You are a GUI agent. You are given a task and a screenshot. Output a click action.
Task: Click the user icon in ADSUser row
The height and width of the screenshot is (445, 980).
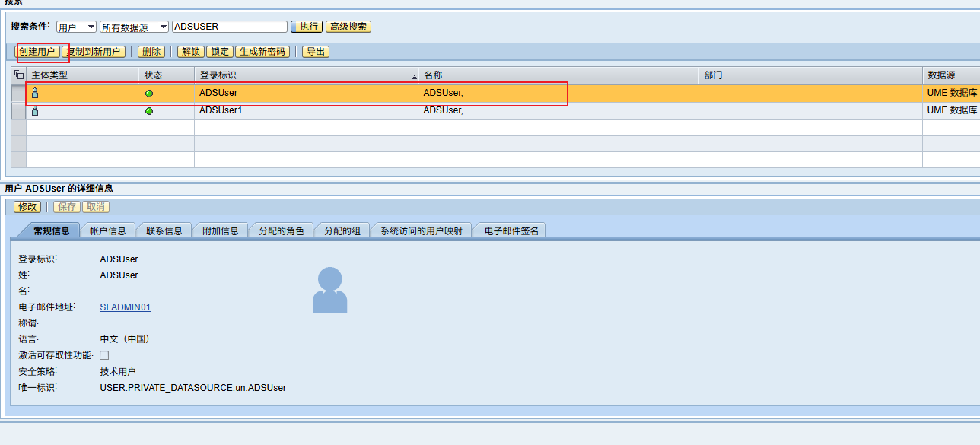[x=34, y=93]
